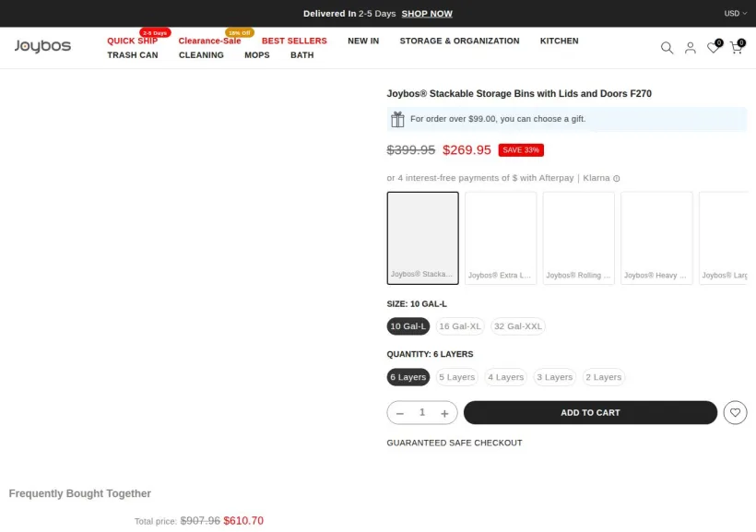Click the $610.70 total price
Viewport: 756px width, 532px height.
click(x=243, y=521)
